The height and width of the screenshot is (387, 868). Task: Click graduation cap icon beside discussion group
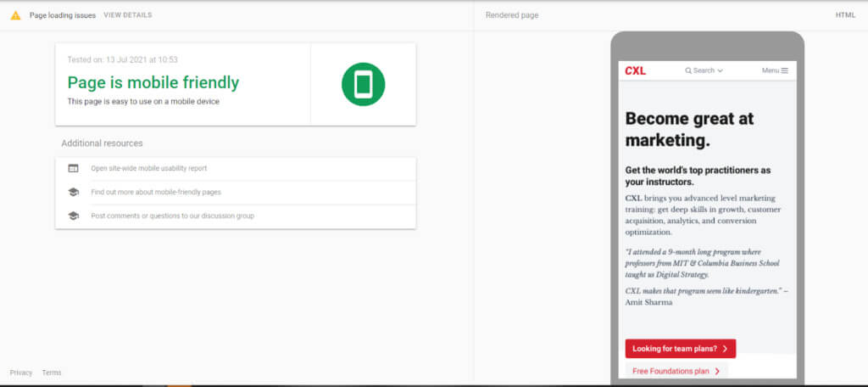(x=73, y=216)
